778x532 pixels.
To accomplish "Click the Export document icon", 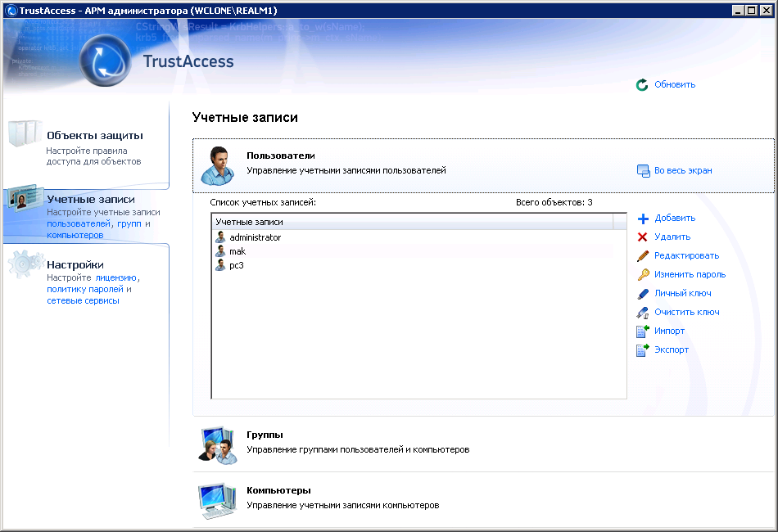I will [643, 350].
